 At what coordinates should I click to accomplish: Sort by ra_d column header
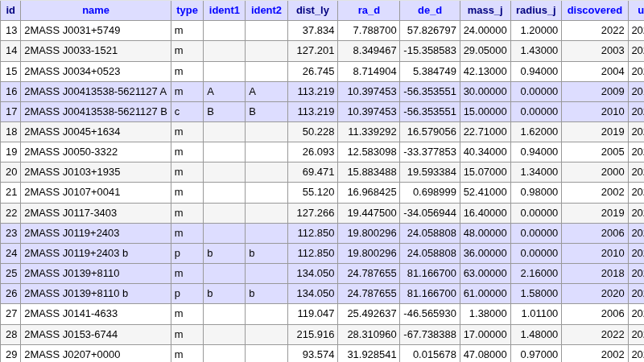369,10
